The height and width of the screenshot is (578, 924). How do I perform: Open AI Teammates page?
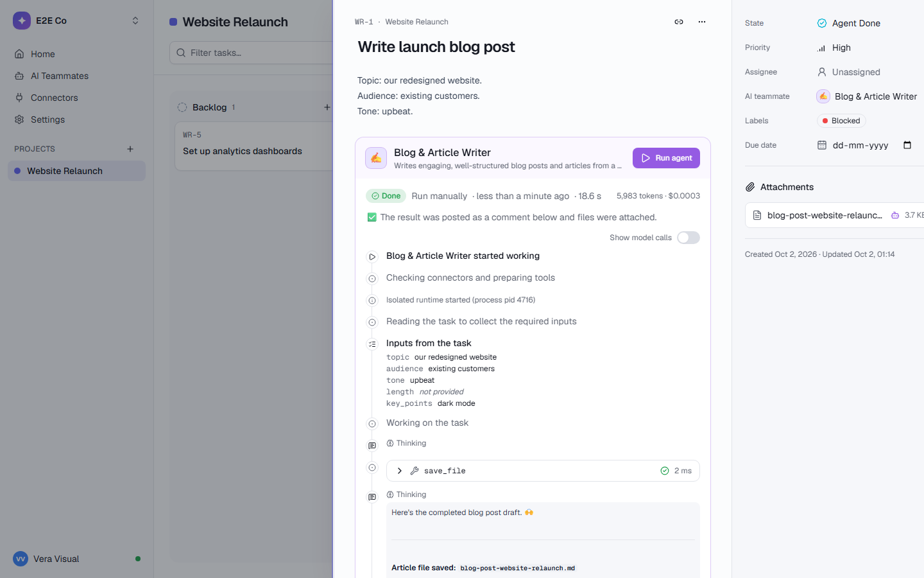point(76,76)
